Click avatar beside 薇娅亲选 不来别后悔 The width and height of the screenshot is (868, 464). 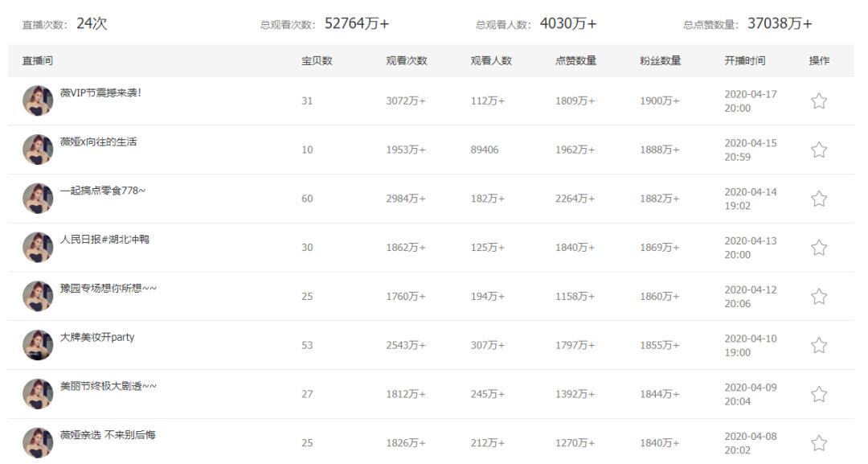click(x=38, y=442)
